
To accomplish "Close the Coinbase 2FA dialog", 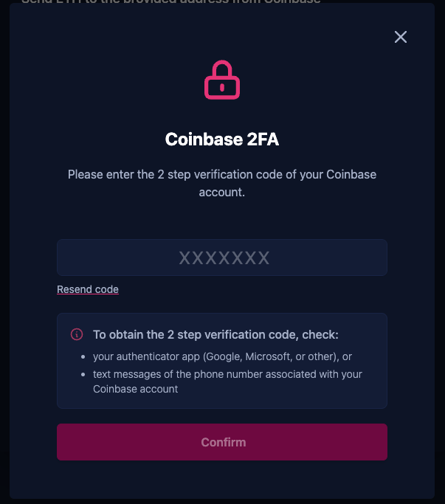I will pos(401,37).
